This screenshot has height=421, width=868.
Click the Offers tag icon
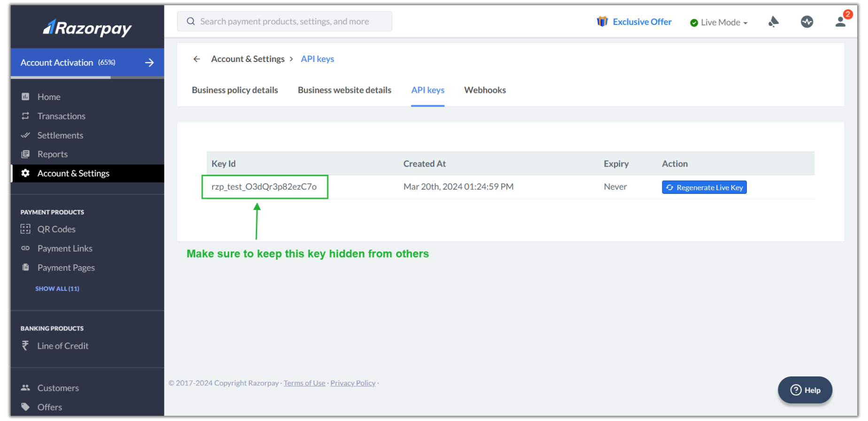[25, 407]
